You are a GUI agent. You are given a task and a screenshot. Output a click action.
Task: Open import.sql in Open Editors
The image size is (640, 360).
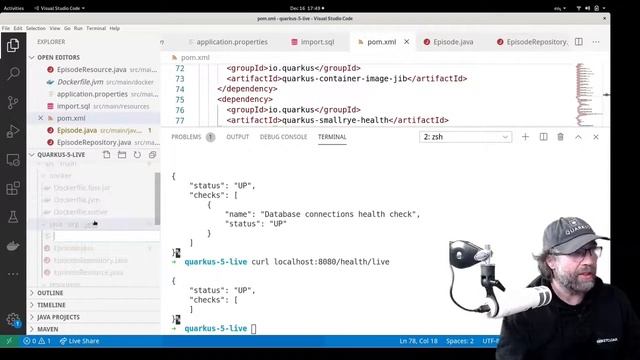pyautogui.click(x=95, y=106)
